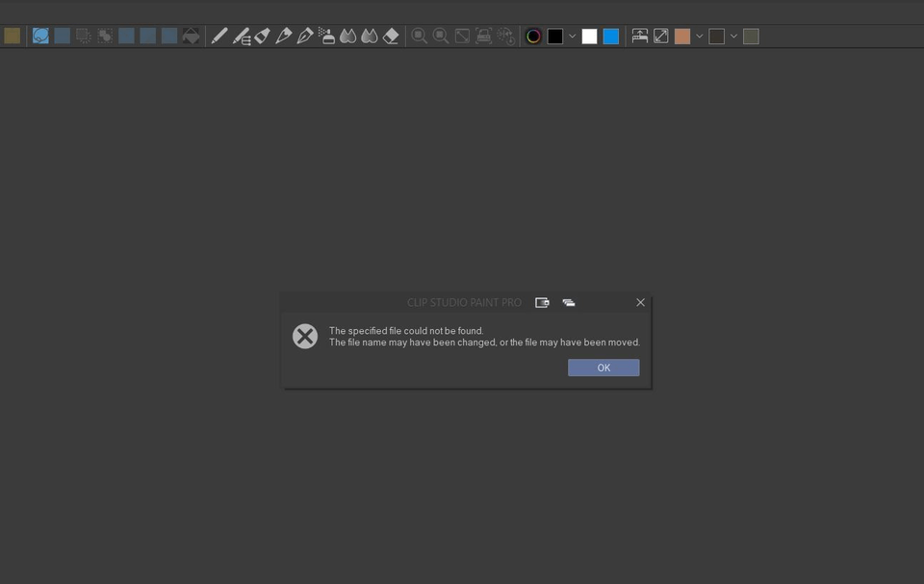
Task: Select the Airbrush tool
Action: pyautogui.click(x=327, y=36)
